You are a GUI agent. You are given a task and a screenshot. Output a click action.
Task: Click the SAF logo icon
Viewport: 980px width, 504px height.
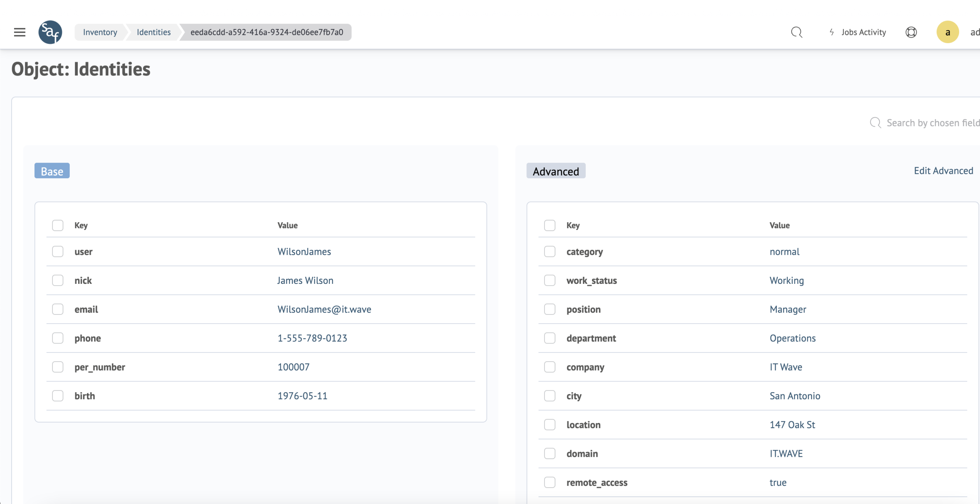tap(50, 32)
